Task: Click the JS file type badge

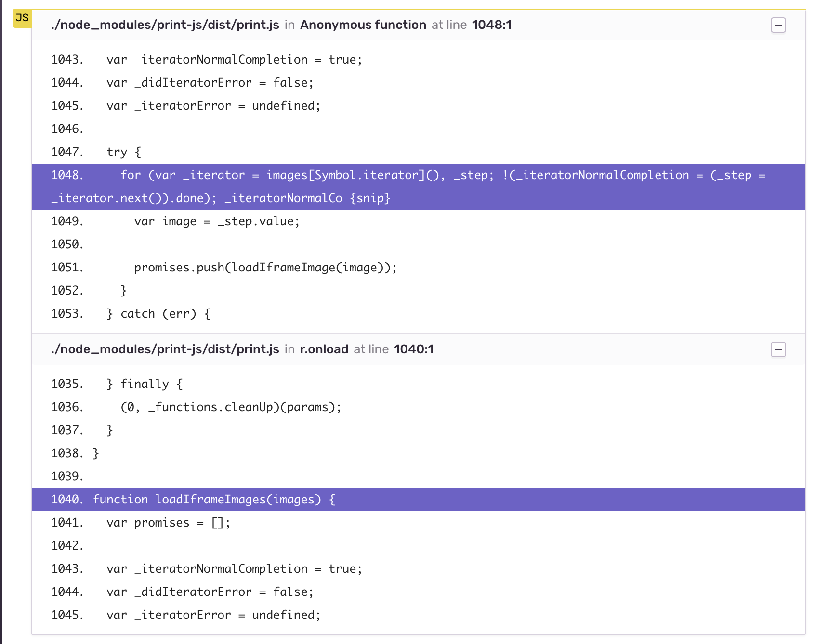Action: 21,18
